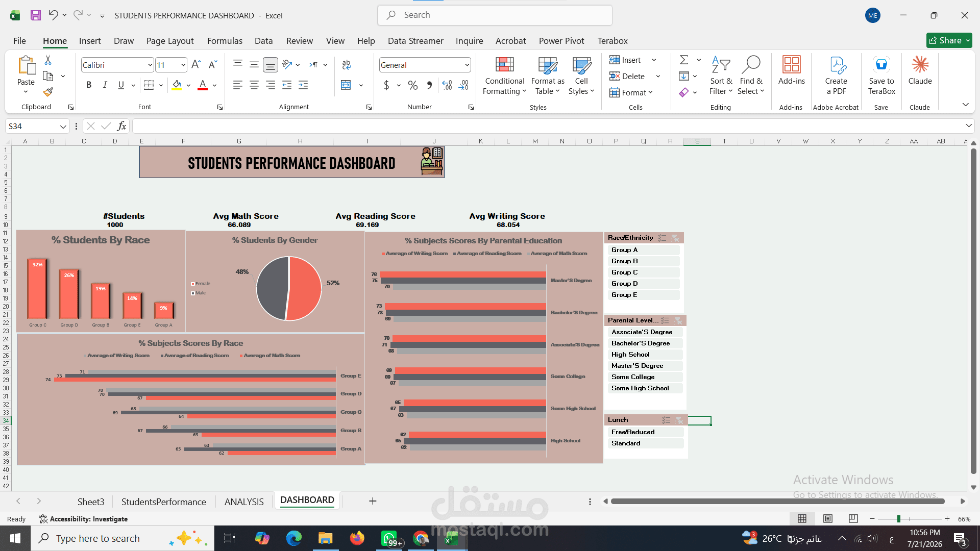Apply accounting dollar format
Viewport: 980px width, 551px height.
[386, 85]
